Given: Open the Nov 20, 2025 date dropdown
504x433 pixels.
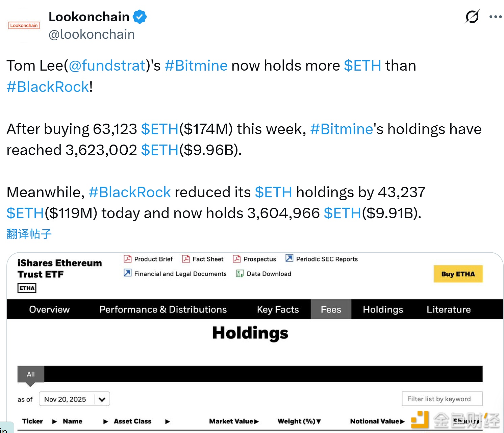Looking at the screenshot, I should pyautogui.click(x=101, y=399).
